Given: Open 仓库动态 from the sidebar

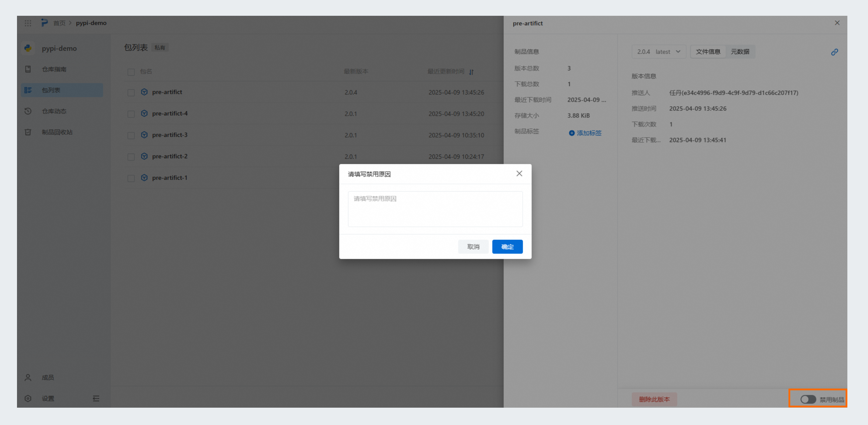Looking at the screenshot, I should [x=54, y=111].
